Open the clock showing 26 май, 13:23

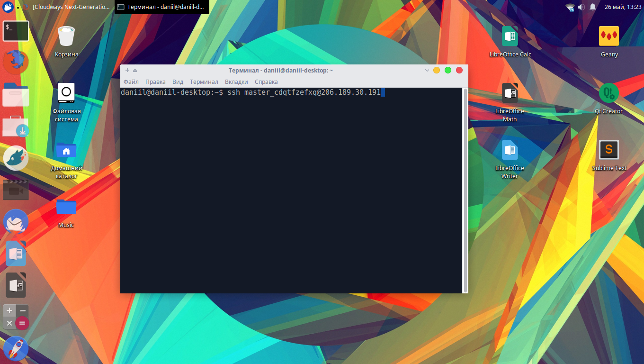point(623,7)
